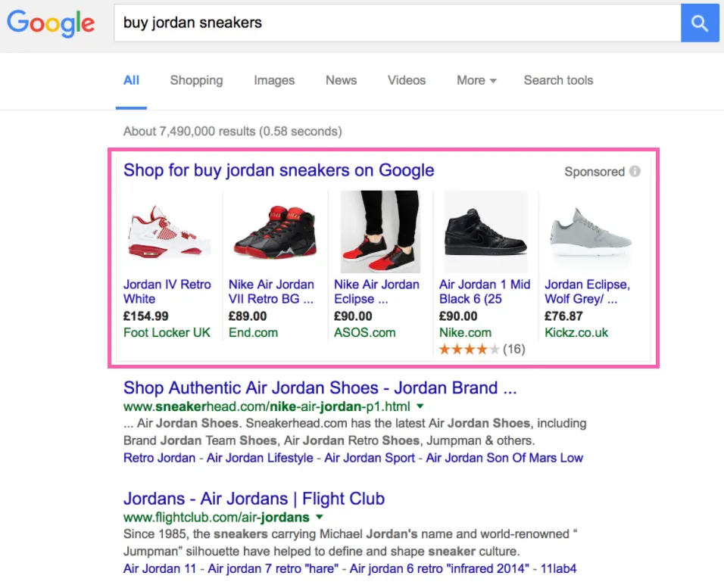Click the About 7,490,000 results text
This screenshot has height=588, width=724.
coord(232,132)
